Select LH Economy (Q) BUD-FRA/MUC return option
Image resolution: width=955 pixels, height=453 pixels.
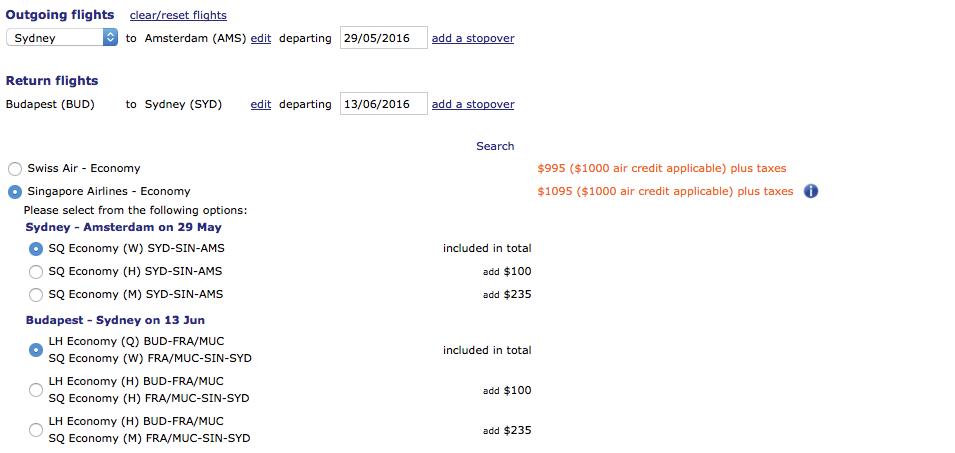pyautogui.click(x=37, y=350)
